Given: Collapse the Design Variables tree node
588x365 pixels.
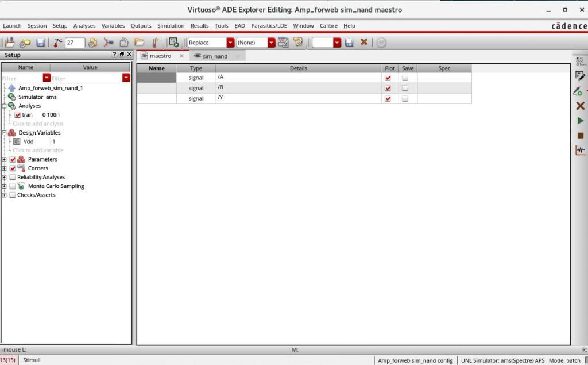Looking at the screenshot, I should (x=4, y=133).
